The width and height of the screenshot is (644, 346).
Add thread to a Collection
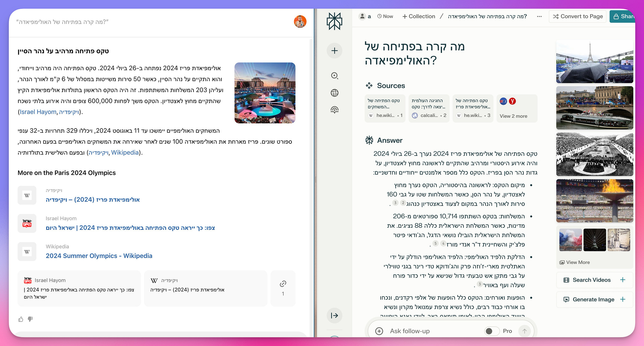[419, 16]
